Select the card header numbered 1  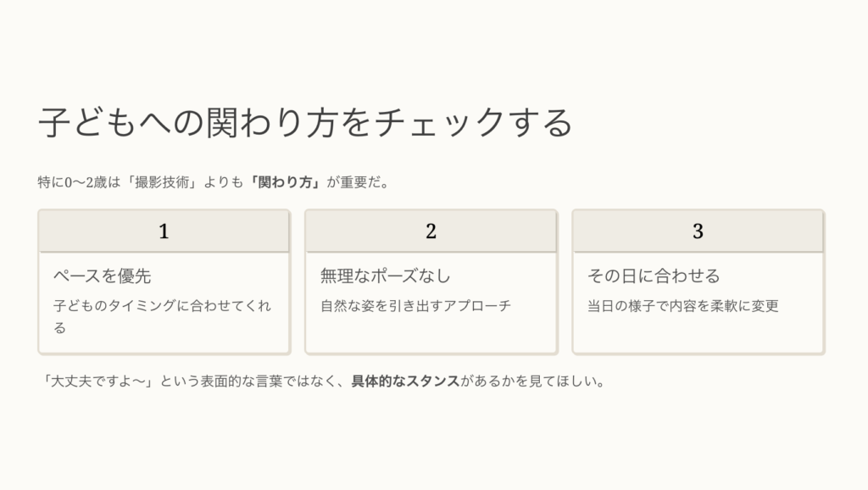pos(164,231)
